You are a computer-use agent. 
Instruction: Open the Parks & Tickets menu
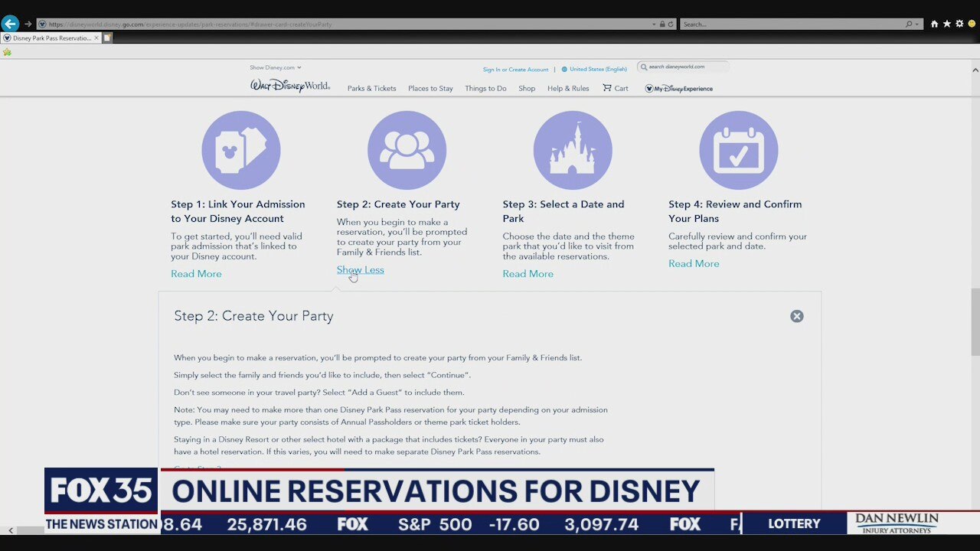pos(371,89)
